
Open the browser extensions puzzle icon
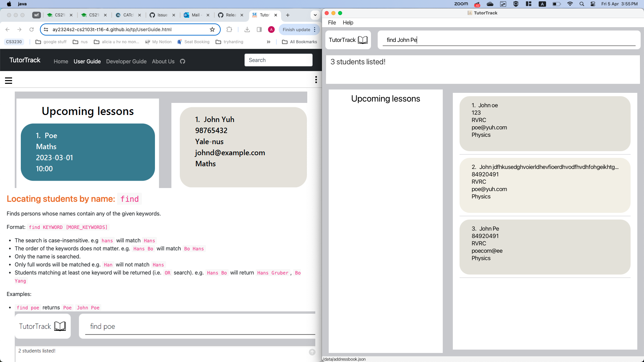pos(229,29)
